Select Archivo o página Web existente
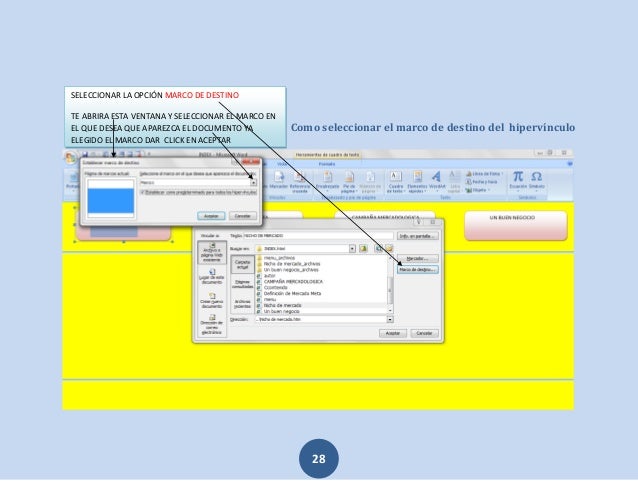This screenshot has height=493, width=638. click(x=212, y=253)
